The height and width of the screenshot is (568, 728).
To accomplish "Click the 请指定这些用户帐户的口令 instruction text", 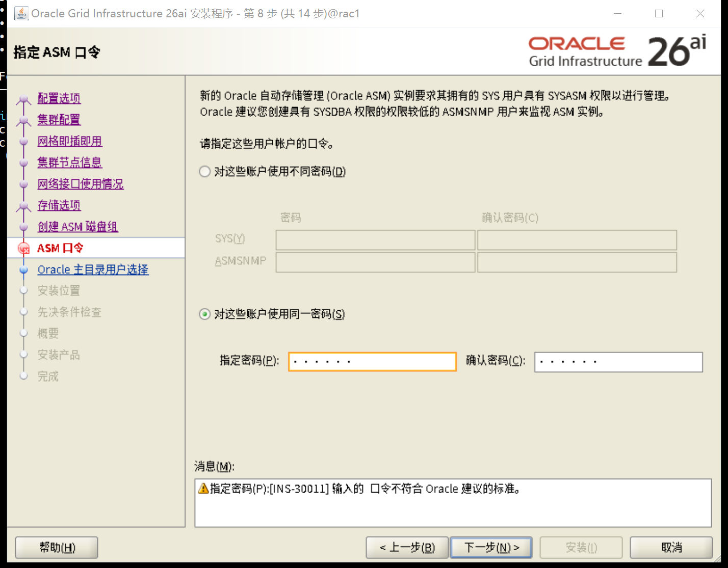I will click(267, 144).
